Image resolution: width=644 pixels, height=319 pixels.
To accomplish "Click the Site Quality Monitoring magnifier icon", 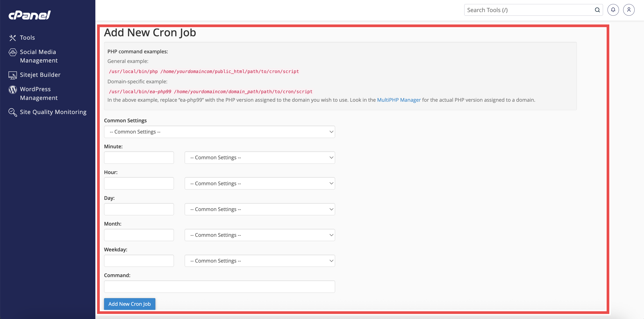I will 13,112.
